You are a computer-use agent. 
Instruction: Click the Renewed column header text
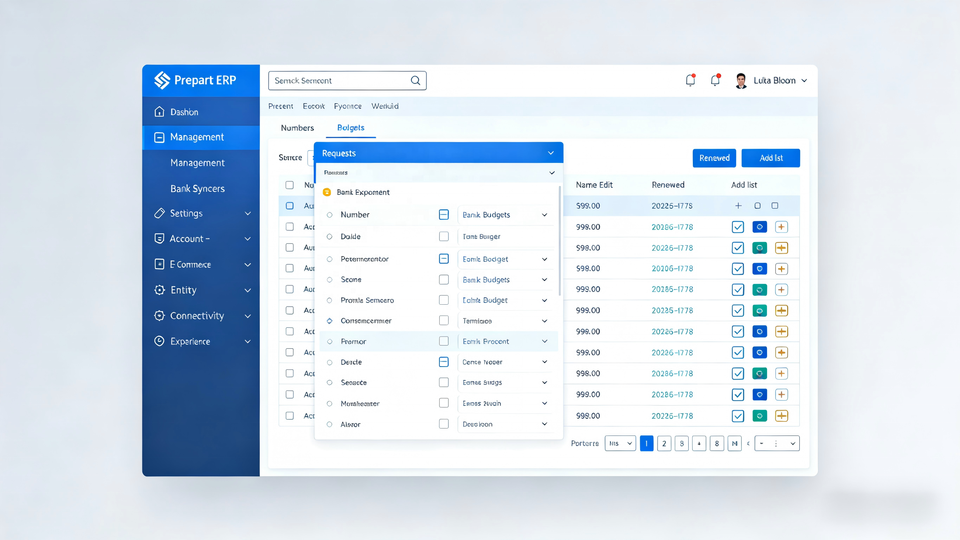(x=668, y=185)
